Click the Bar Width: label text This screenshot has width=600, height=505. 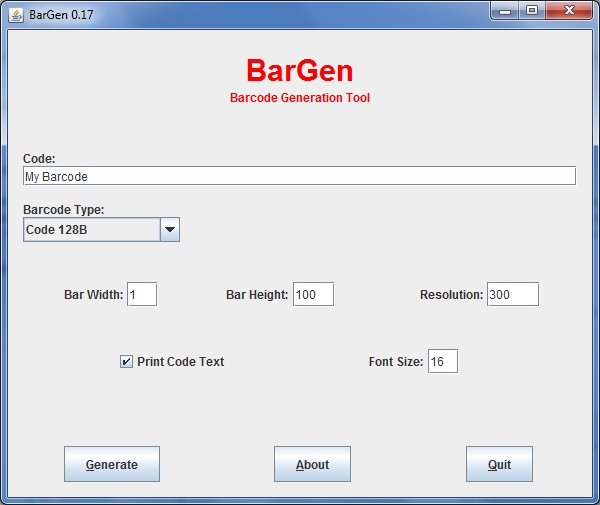93,295
